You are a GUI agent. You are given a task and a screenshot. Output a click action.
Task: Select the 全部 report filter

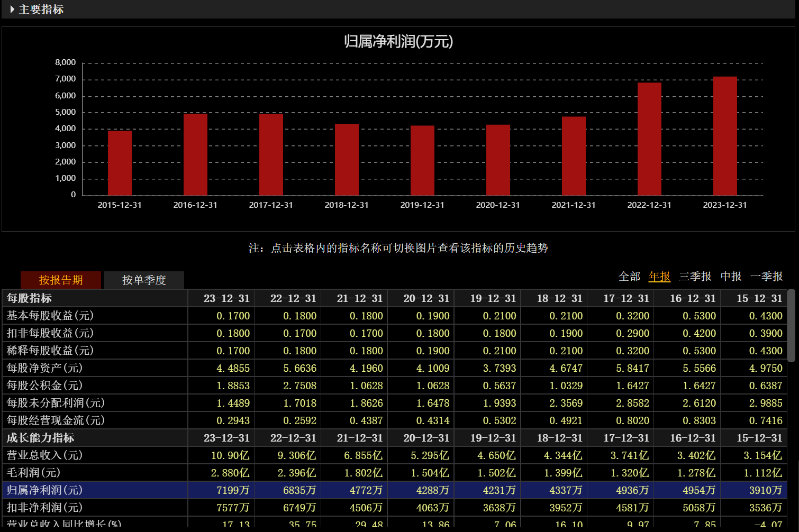pos(629,277)
